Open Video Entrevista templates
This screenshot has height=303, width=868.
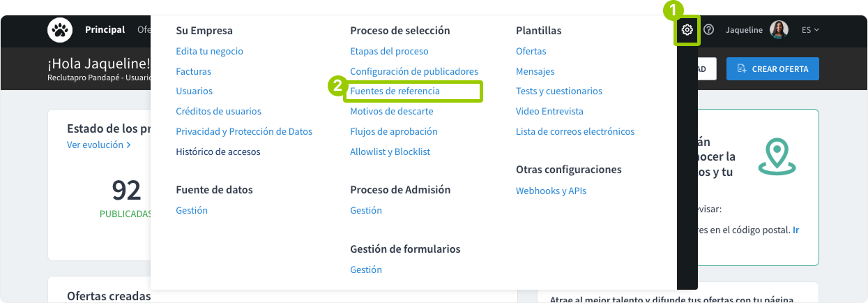click(549, 111)
